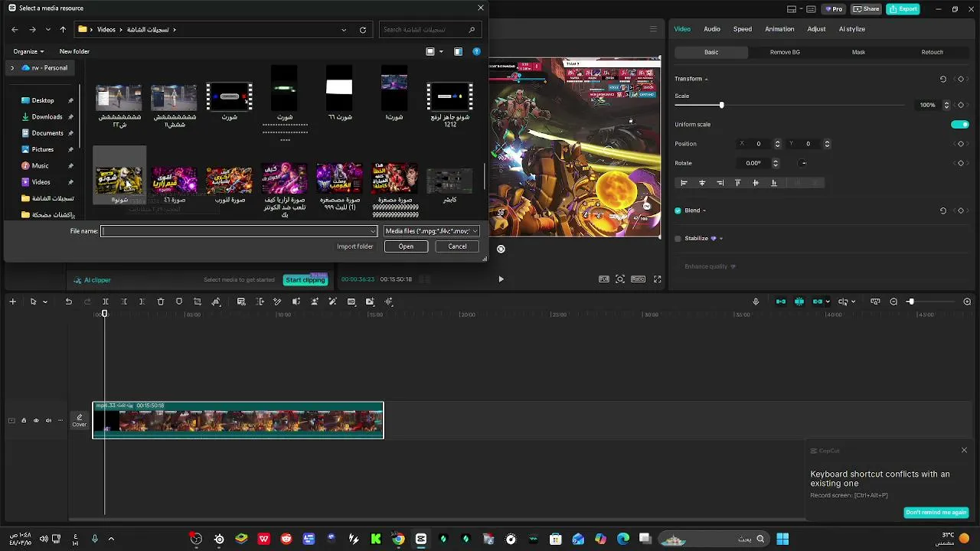The height and width of the screenshot is (551, 980).
Task: Collapse the Transform section
Action: pyautogui.click(x=706, y=79)
